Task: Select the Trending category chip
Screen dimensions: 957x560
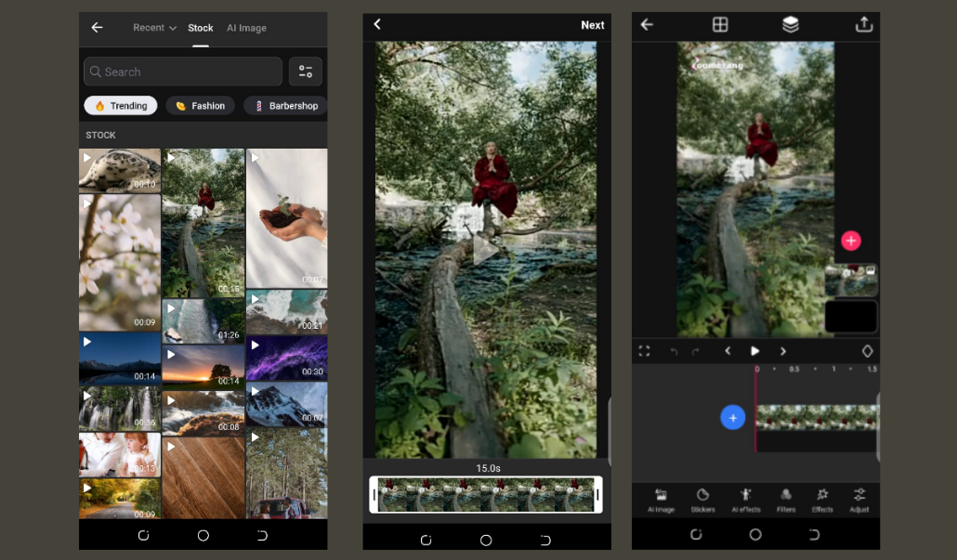Action: pyautogui.click(x=121, y=106)
